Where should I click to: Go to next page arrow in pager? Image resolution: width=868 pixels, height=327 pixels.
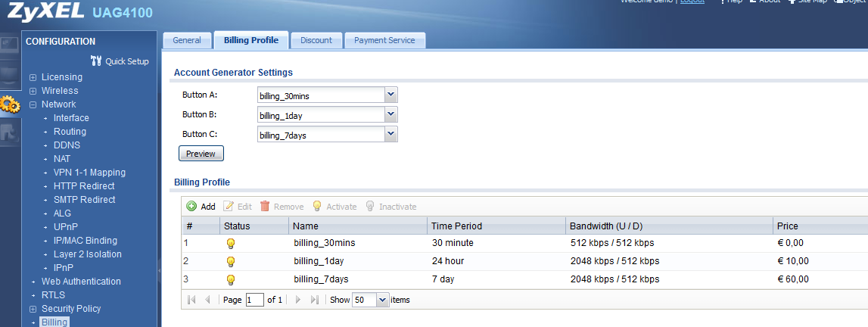click(x=297, y=300)
